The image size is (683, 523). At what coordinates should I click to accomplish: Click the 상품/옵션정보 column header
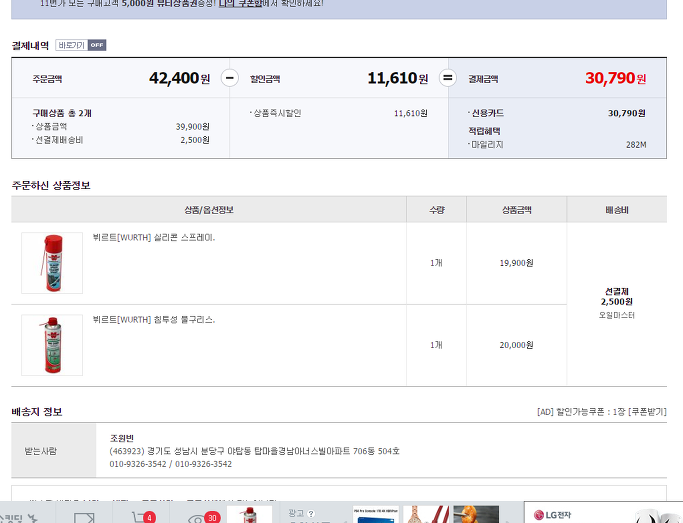pyautogui.click(x=209, y=210)
